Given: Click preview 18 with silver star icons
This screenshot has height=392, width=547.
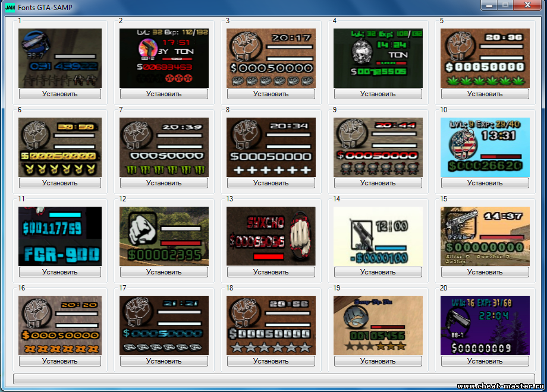Looking at the screenshot, I should [x=271, y=325].
